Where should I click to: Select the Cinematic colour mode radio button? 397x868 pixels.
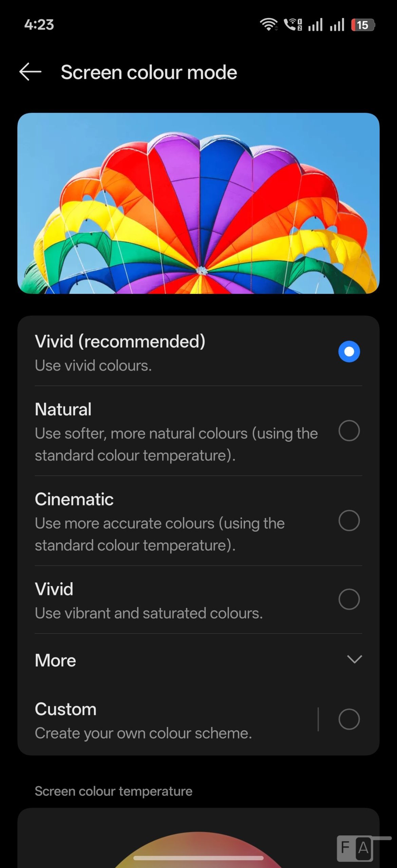349,520
